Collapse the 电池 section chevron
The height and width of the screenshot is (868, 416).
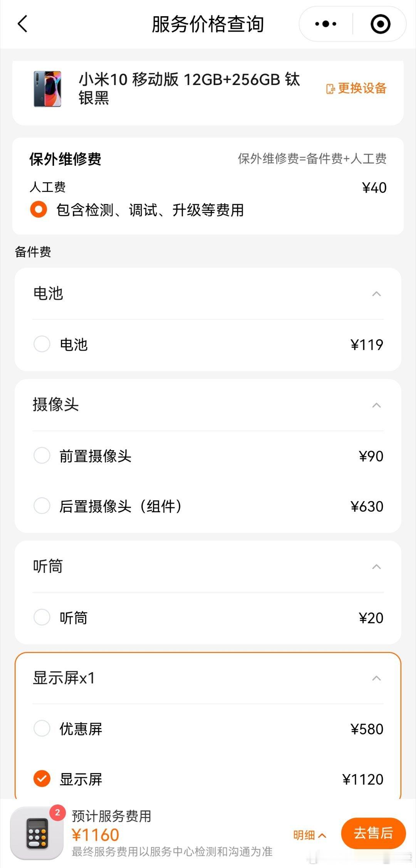click(x=377, y=294)
